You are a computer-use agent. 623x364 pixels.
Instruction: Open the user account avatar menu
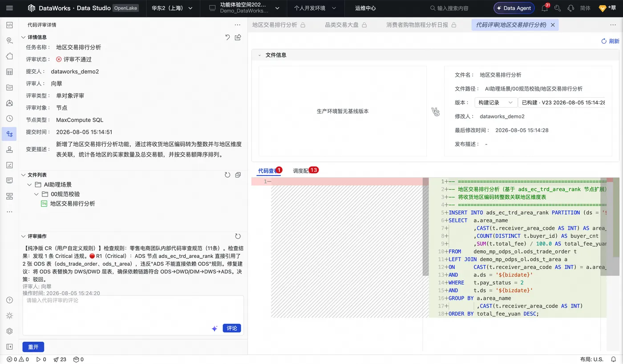608,8
